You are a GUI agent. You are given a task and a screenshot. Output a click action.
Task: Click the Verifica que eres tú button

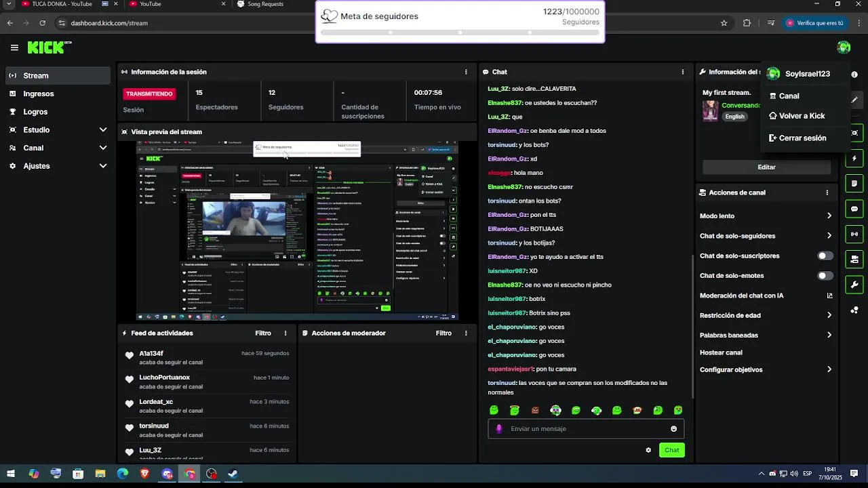[x=815, y=23]
